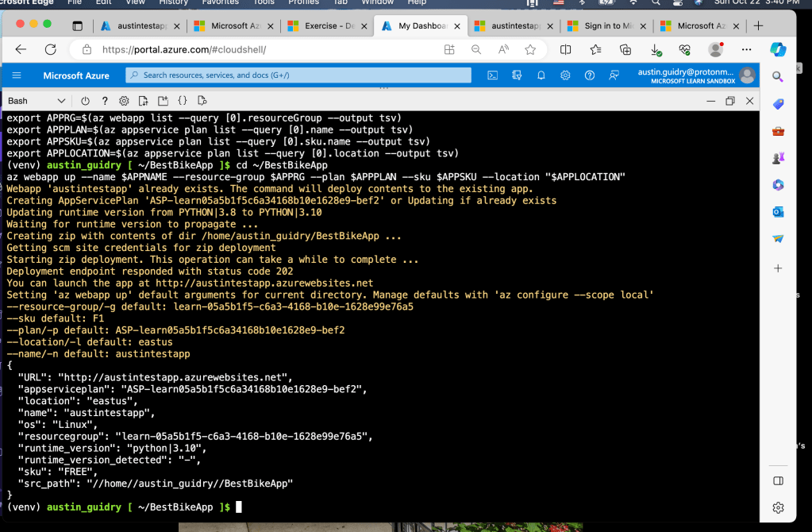Click the Azure feedback icon

[614, 75]
